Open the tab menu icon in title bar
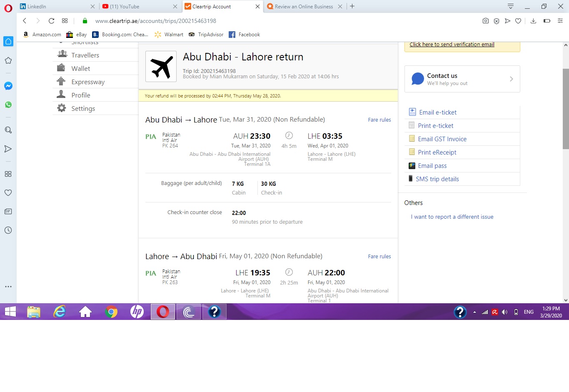The width and height of the screenshot is (569, 392). pos(510,6)
